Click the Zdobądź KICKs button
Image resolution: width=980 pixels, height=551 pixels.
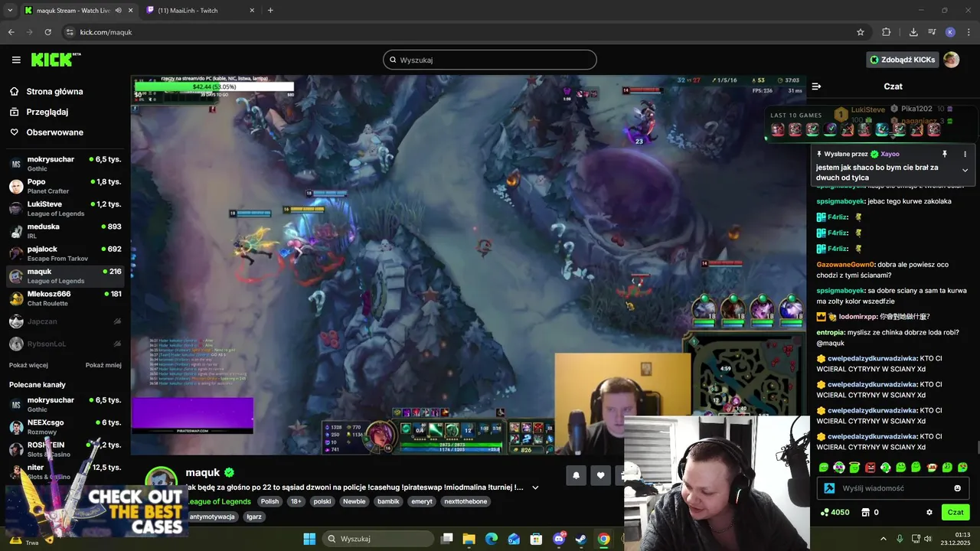pos(903,60)
